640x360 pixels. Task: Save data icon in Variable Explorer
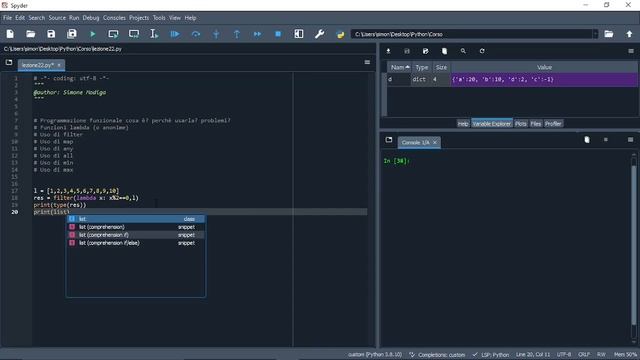[x=407, y=51]
